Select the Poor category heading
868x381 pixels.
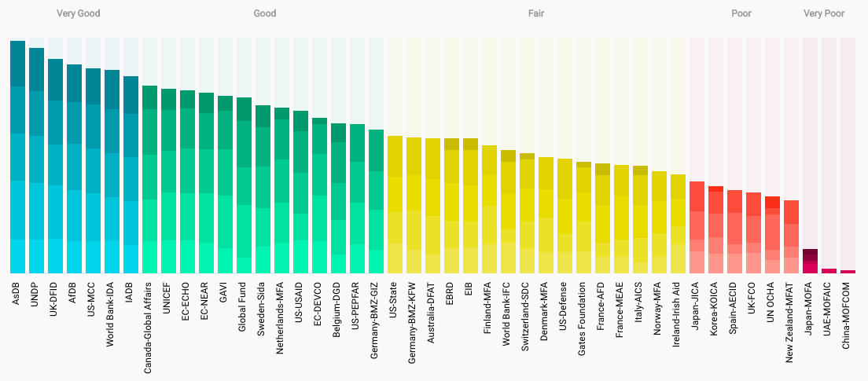741,13
